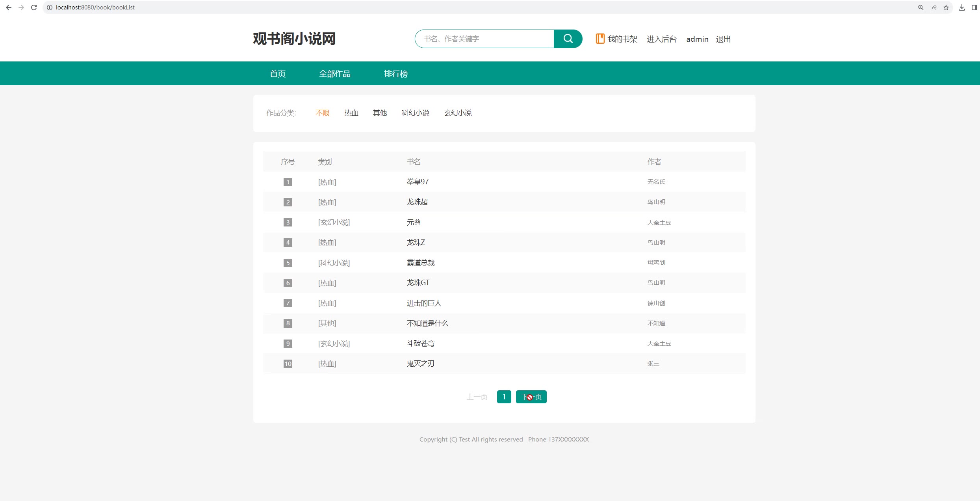Image resolution: width=980 pixels, height=501 pixels.
Task: Go to next page with 下一页
Action: click(x=531, y=397)
